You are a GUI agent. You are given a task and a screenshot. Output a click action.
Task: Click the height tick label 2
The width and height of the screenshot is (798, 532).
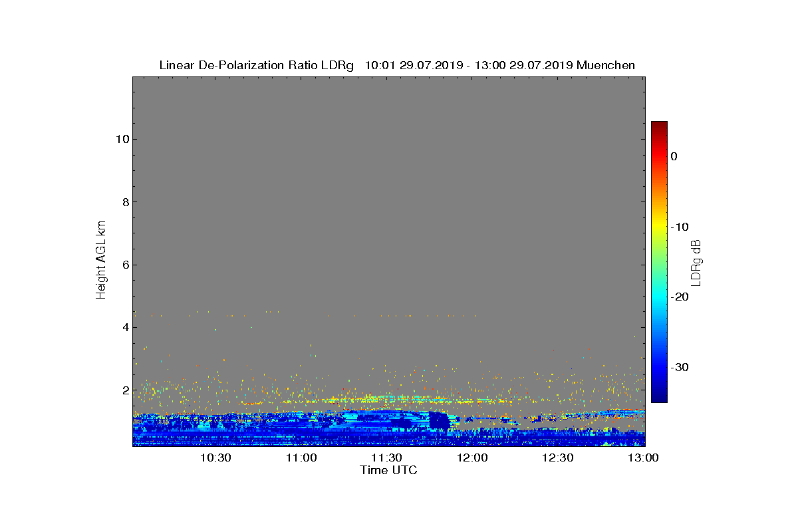point(124,390)
